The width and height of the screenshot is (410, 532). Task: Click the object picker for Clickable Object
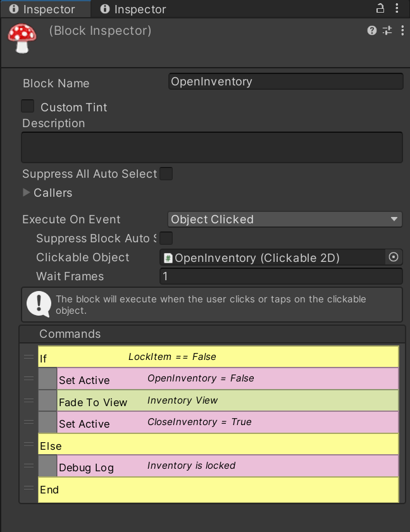[x=394, y=257]
